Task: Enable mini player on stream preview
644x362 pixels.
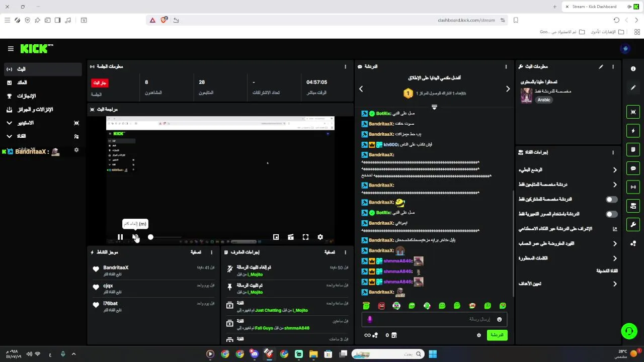Action: (276, 237)
